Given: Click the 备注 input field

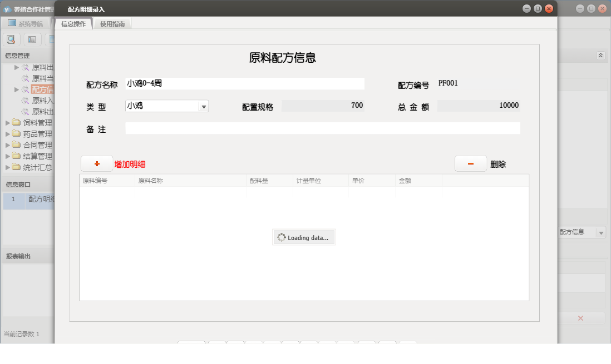Looking at the screenshot, I should point(323,128).
